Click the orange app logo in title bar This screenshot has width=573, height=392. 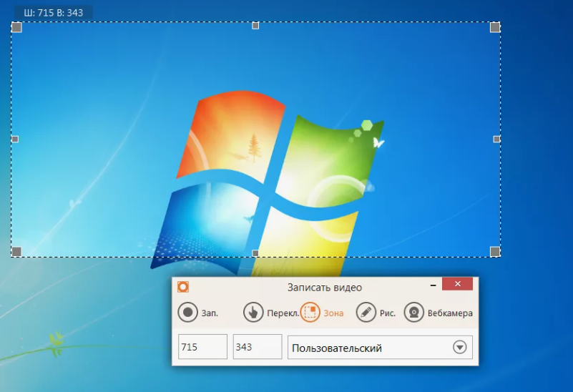(x=183, y=287)
